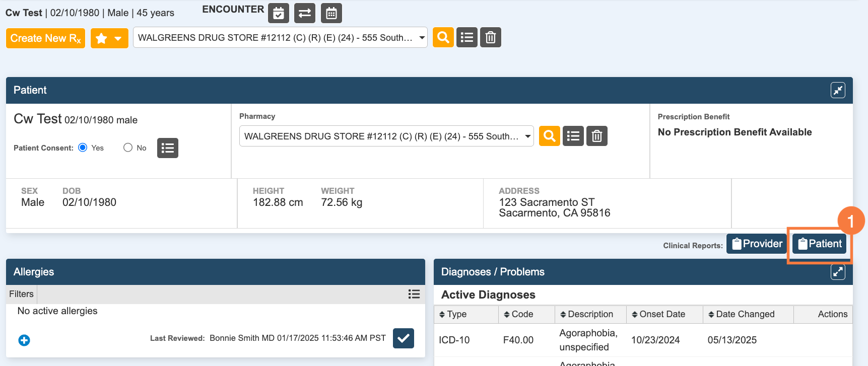The width and height of the screenshot is (868, 366).
Task: Click the encounter calendar-check icon
Action: click(279, 13)
